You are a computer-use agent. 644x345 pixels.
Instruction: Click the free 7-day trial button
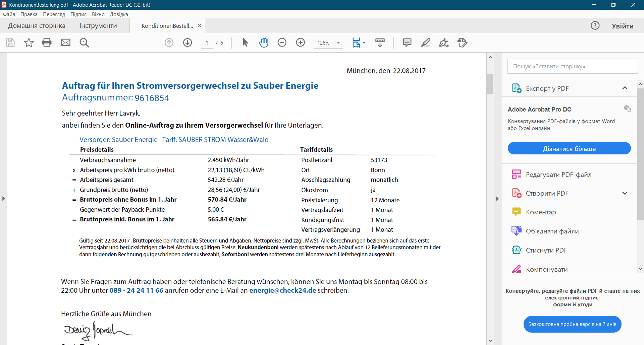point(572,324)
